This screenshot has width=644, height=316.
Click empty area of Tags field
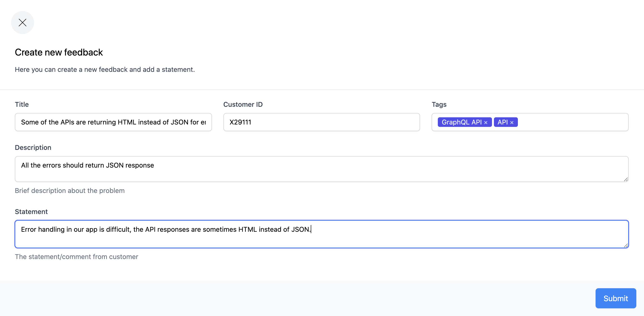pos(573,122)
